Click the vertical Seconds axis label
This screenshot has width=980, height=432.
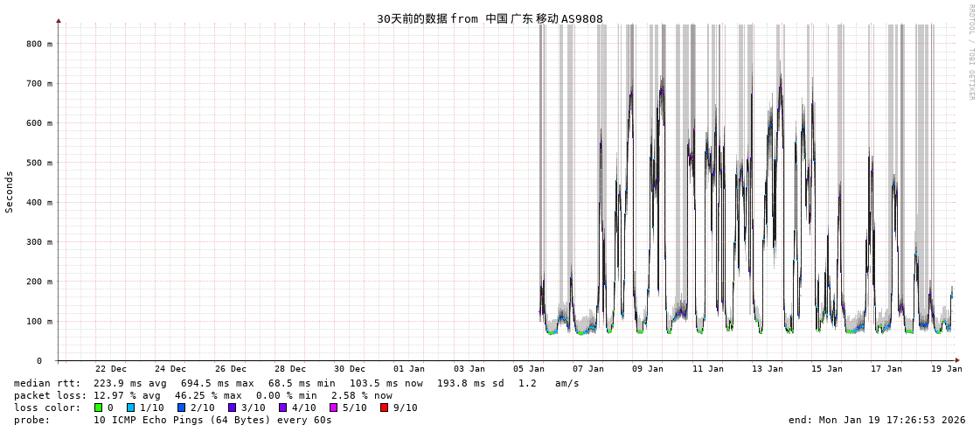click(10, 192)
